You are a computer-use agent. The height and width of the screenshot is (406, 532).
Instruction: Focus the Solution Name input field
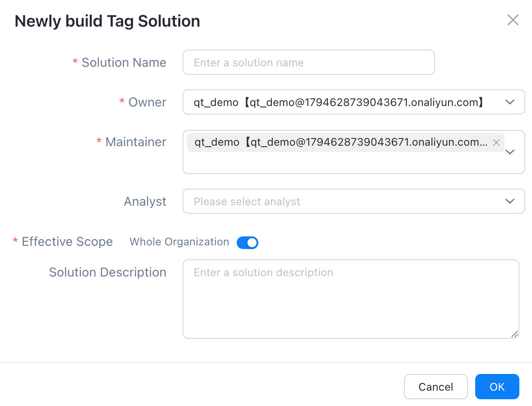309,62
